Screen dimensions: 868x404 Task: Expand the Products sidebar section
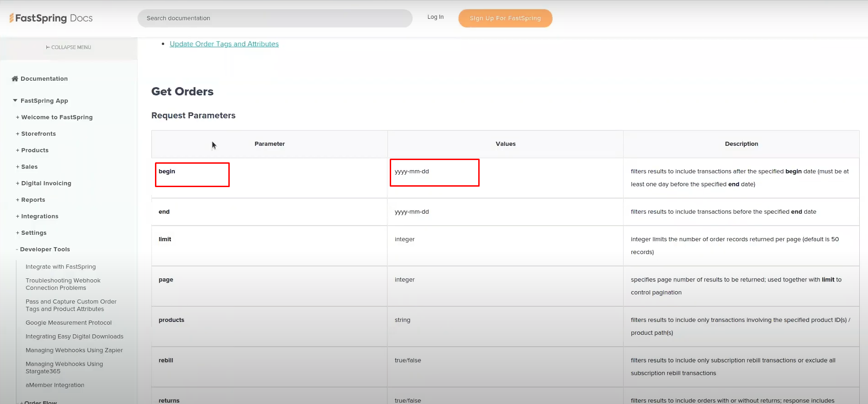[32, 150]
